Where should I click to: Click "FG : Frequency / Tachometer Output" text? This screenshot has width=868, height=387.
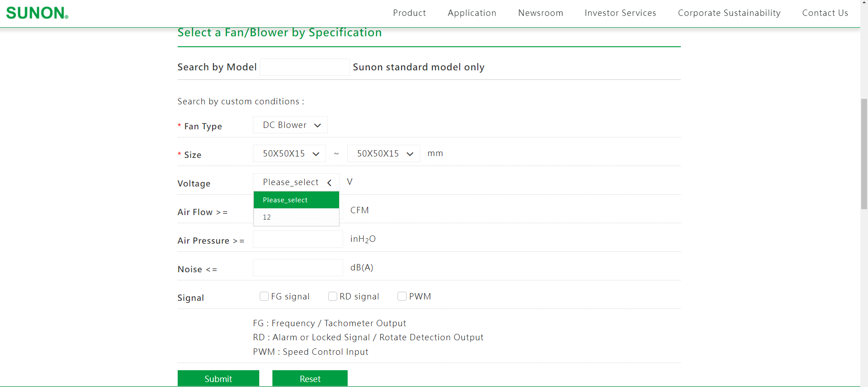coord(330,323)
